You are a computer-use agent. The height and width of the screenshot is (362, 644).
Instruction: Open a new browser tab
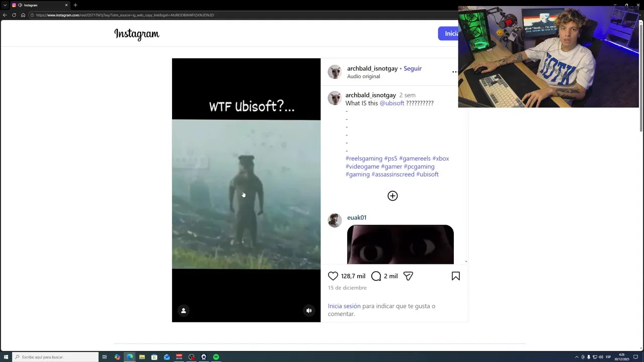[x=75, y=5]
